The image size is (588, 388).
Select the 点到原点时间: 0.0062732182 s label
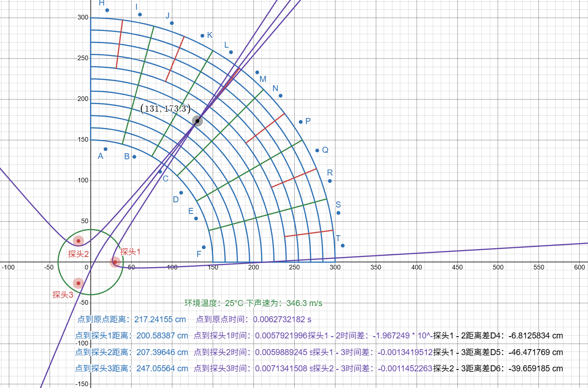[254, 319]
